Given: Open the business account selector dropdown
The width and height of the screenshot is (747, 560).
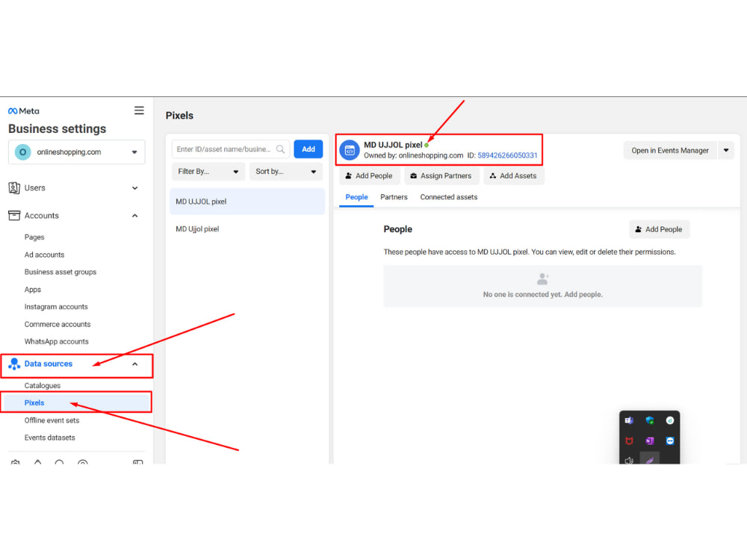Looking at the screenshot, I should (77, 152).
